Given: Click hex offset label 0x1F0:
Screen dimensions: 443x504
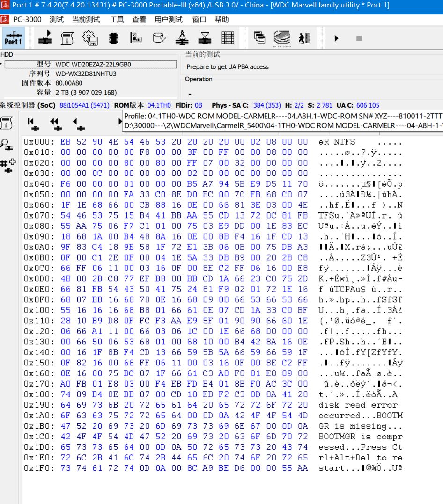Looking at the screenshot, I should click(39, 468).
